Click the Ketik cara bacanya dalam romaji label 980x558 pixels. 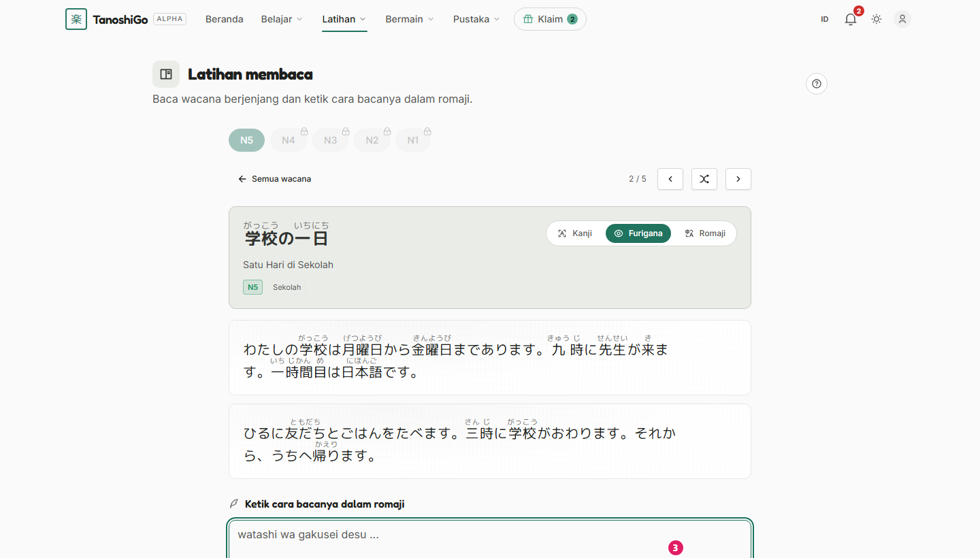point(325,504)
